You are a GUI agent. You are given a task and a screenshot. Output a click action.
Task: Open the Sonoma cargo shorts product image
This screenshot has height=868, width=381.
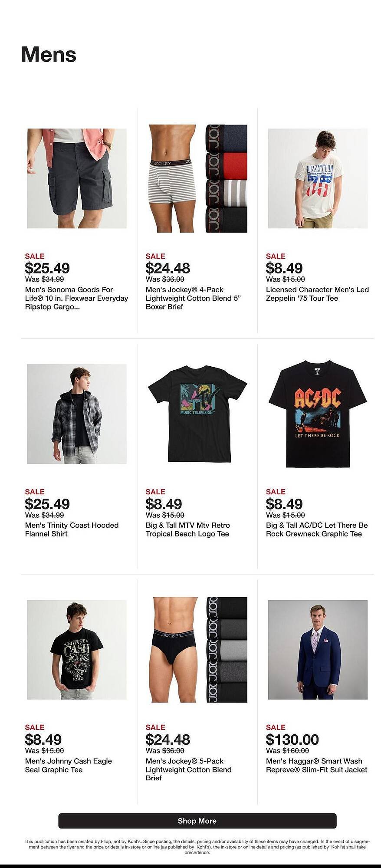click(x=77, y=178)
